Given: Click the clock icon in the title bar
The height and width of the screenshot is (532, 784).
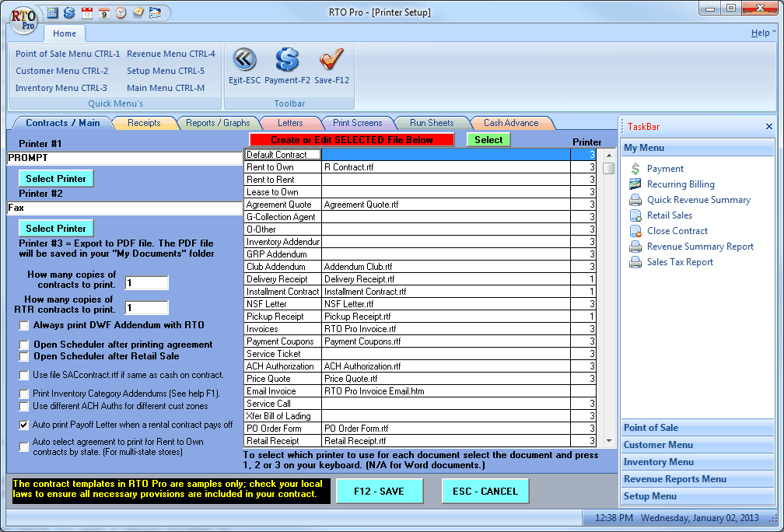Looking at the screenshot, I should pyautogui.click(x=121, y=12).
